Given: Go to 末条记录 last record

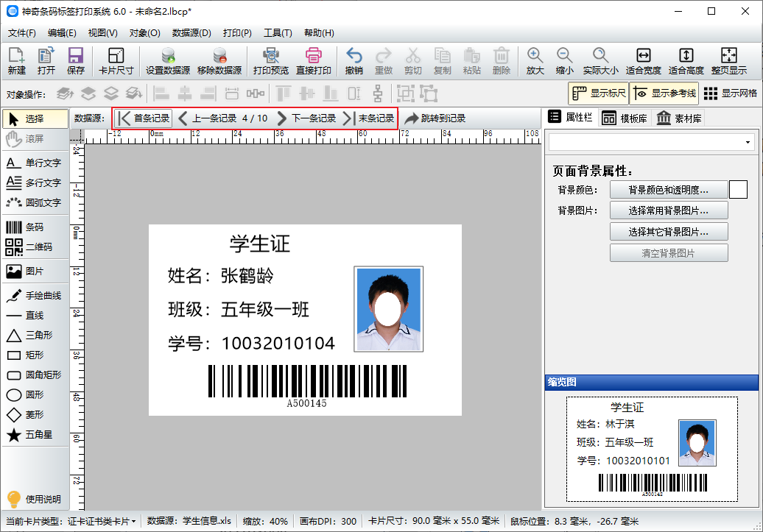Looking at the screenshot, I should [369, 118].
